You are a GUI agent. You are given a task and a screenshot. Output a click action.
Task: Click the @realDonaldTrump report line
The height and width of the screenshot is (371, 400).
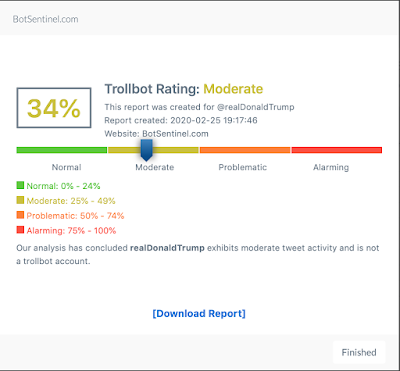[199, 107]
